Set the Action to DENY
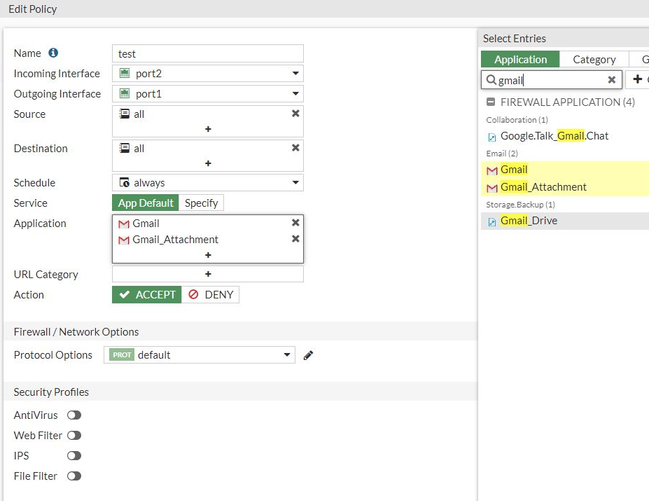Image resolution: width=649 pixels, height=501 pixels. 211,295
